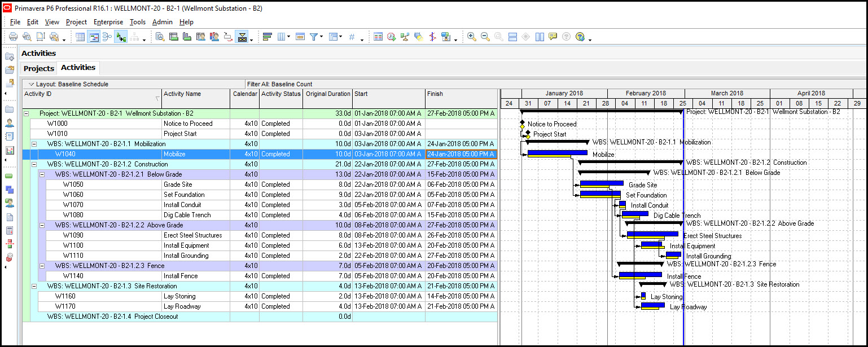
Task: Click the Notice to Proceed milestone diamond
Action: (523, 123)
